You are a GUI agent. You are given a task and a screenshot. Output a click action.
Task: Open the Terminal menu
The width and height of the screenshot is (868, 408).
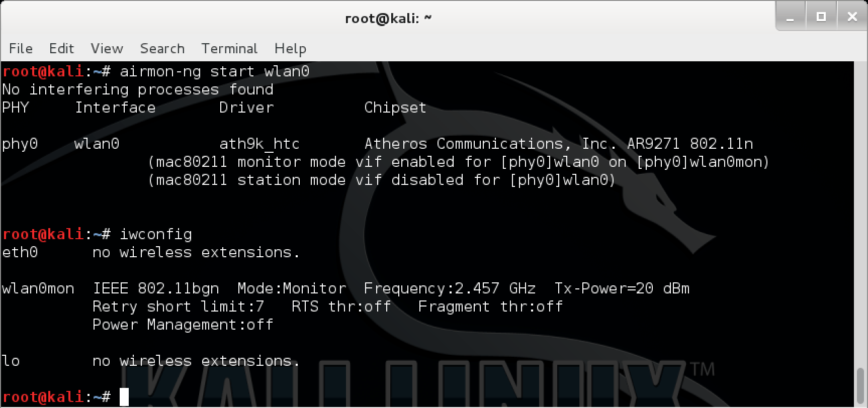click(x=229, y=48)
